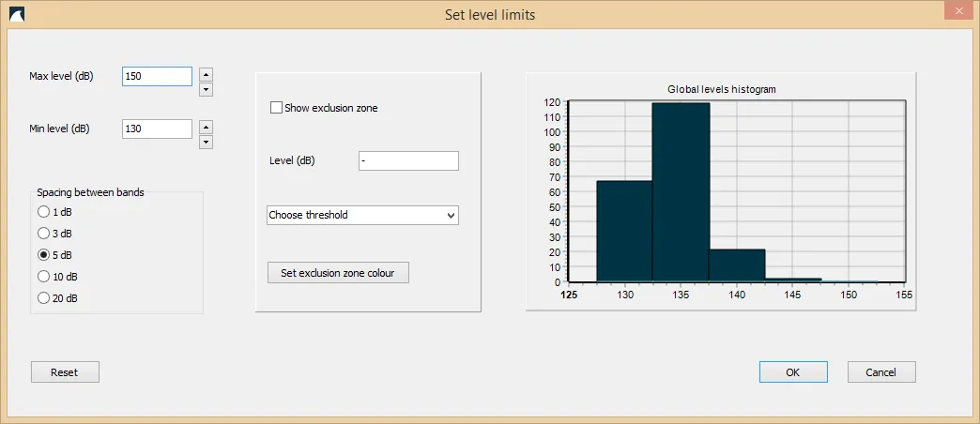
Task: Click the application icon in title bar
Action: click(16, 14)
